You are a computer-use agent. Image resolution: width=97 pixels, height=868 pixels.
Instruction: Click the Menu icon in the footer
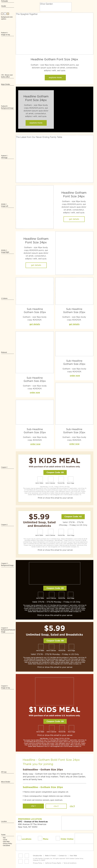(40, 838)
